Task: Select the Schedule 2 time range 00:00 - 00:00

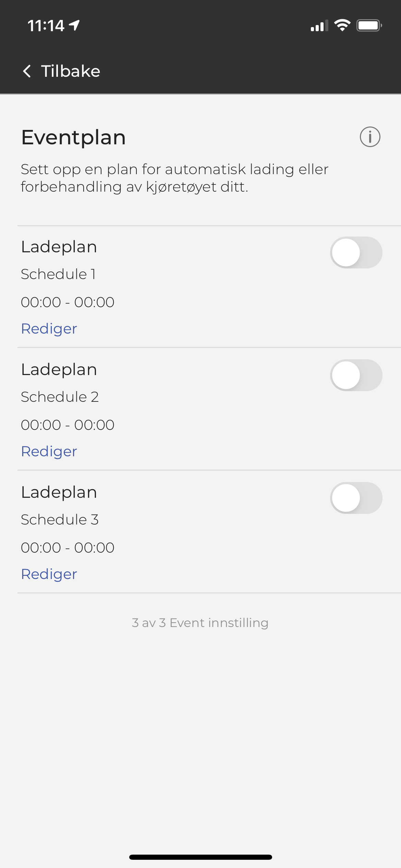Action: tap(68, 425)
